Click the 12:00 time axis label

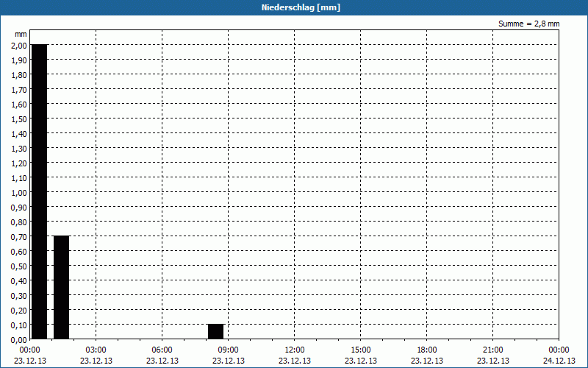[295, 350]
